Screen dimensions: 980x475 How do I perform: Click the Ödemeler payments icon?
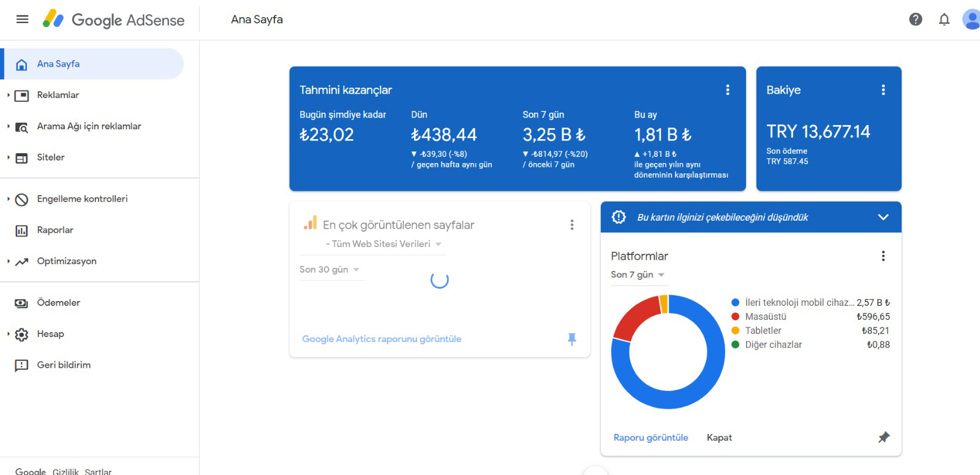pyautogui.click(x=21, y=303)
